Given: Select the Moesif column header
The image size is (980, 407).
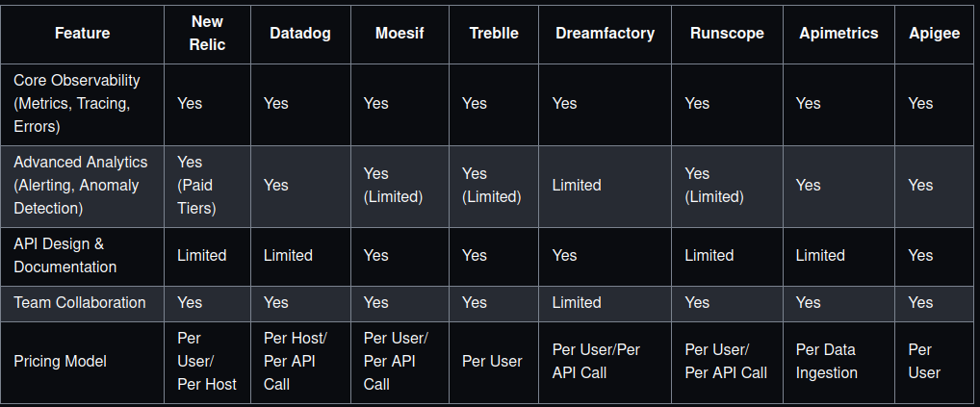Looking at the screenshot, I should 400,33.
